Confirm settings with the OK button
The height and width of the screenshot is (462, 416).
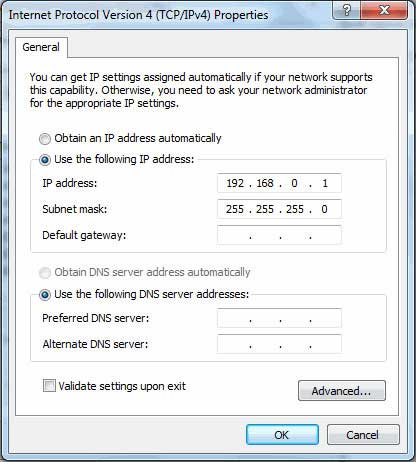pyautogui.click(x=282, y=435)
